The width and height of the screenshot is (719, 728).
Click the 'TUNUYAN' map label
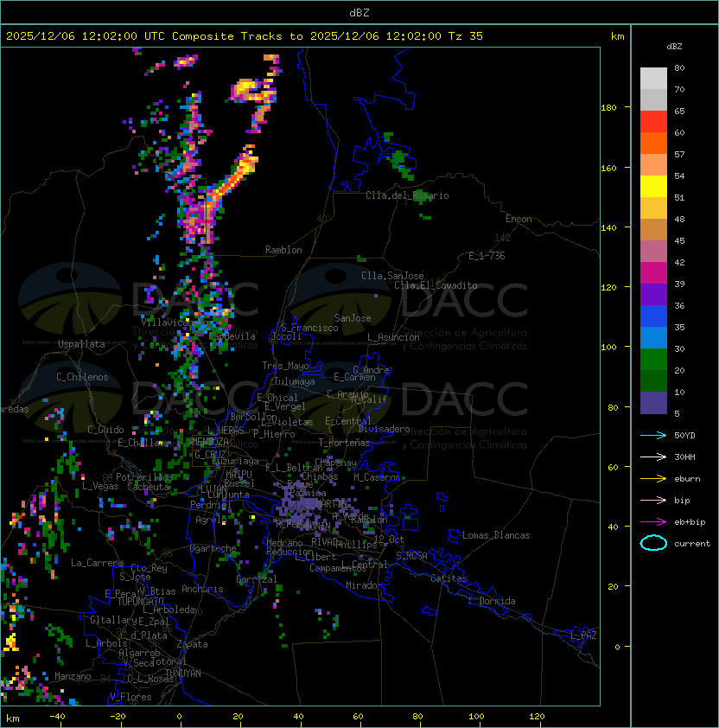(183, 674)
